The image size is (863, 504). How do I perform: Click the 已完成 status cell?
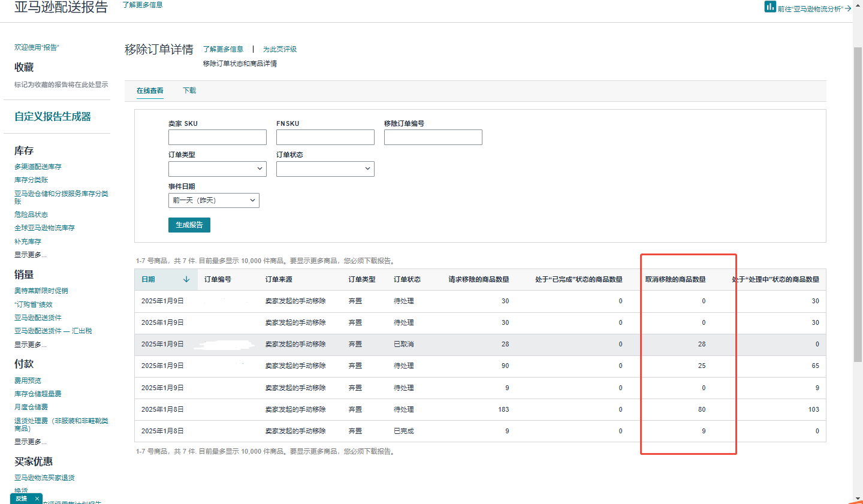[403, 431]
